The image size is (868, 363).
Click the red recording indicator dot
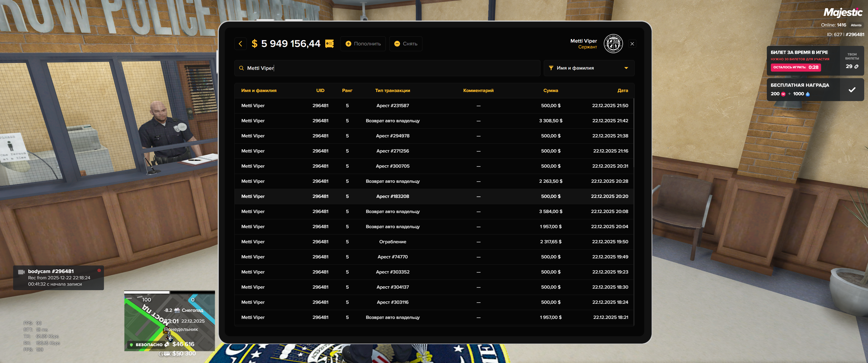(99, 270)
